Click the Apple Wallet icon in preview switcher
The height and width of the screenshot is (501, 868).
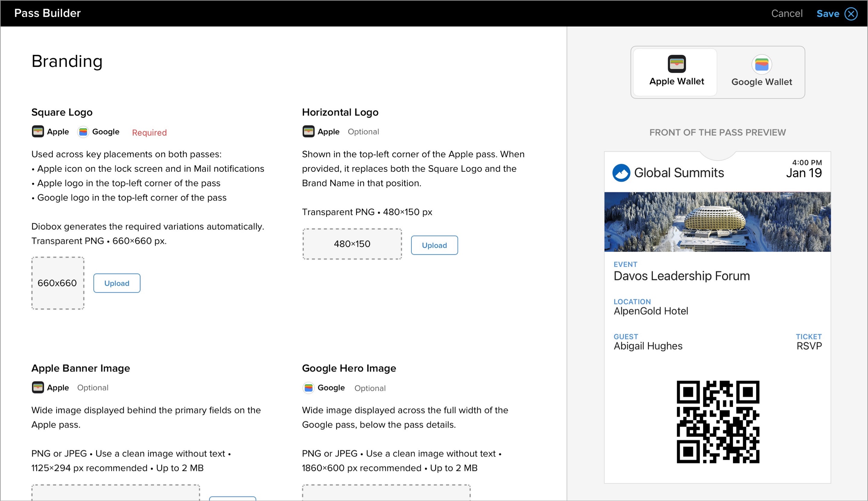click(677, 64)
